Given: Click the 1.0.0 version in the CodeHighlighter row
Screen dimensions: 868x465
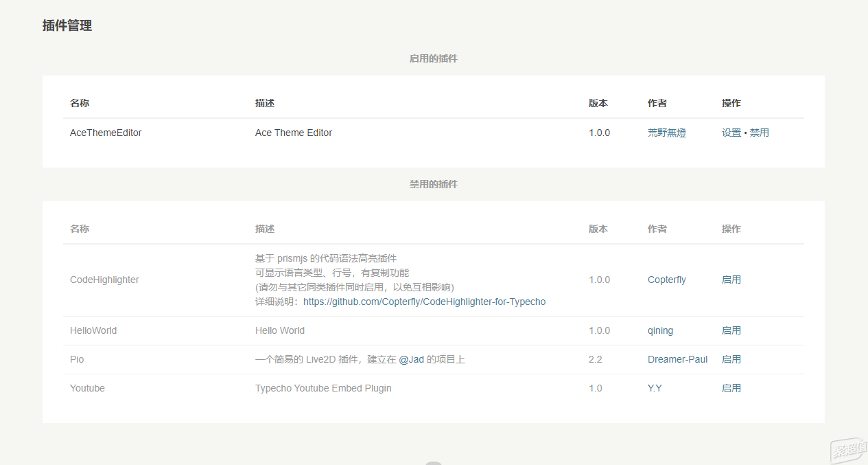Looking at the screenshot, I should point(599,280).
